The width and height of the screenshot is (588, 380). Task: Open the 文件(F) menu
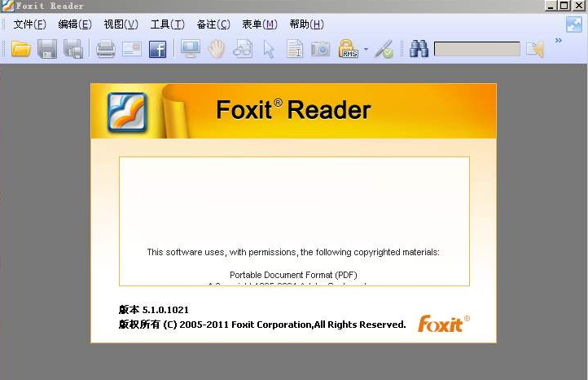pos(29,24)
